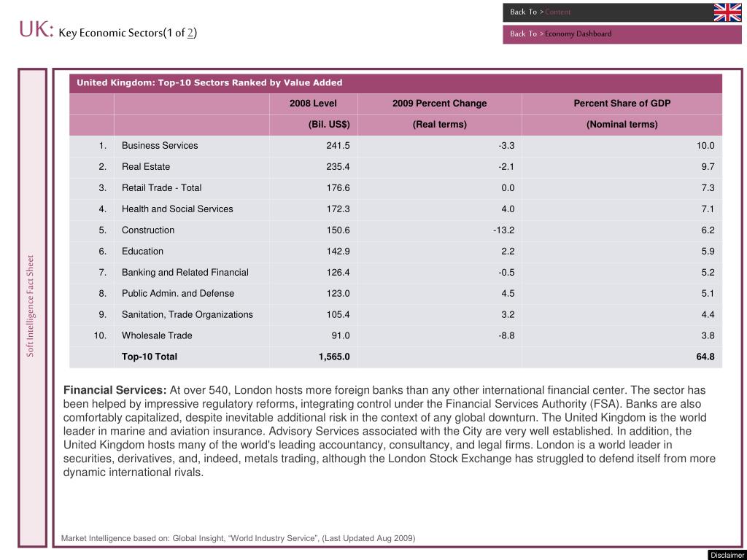The width and height of the screenshot is (747, 560).
Task: Click the -0.5 Banking percent change
Action: (506, 273)
